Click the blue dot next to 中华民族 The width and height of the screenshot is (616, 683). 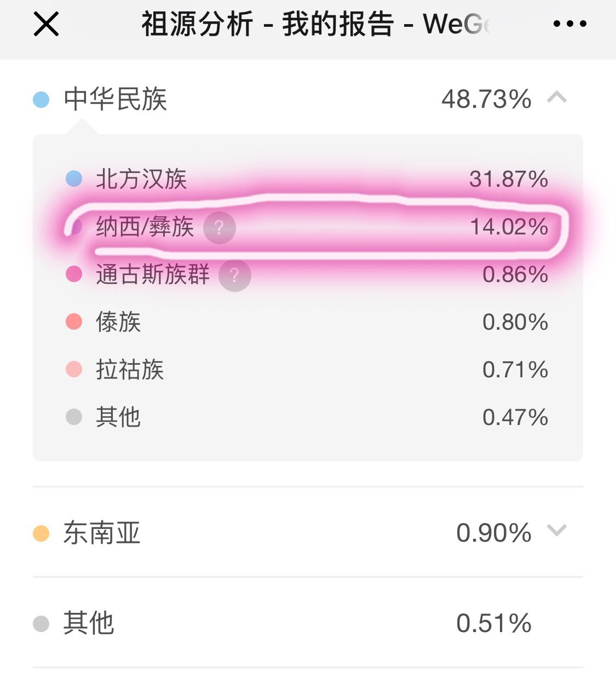(x=41, y=100)
